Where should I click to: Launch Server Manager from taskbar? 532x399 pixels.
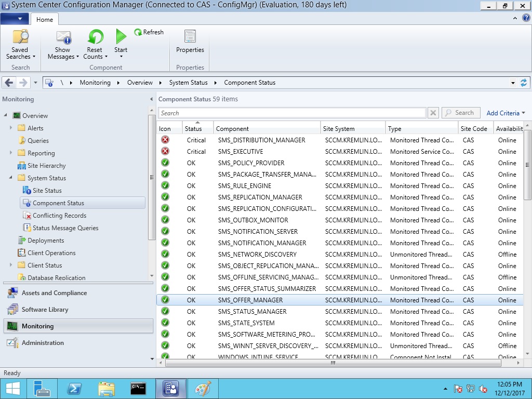(42, 389)
